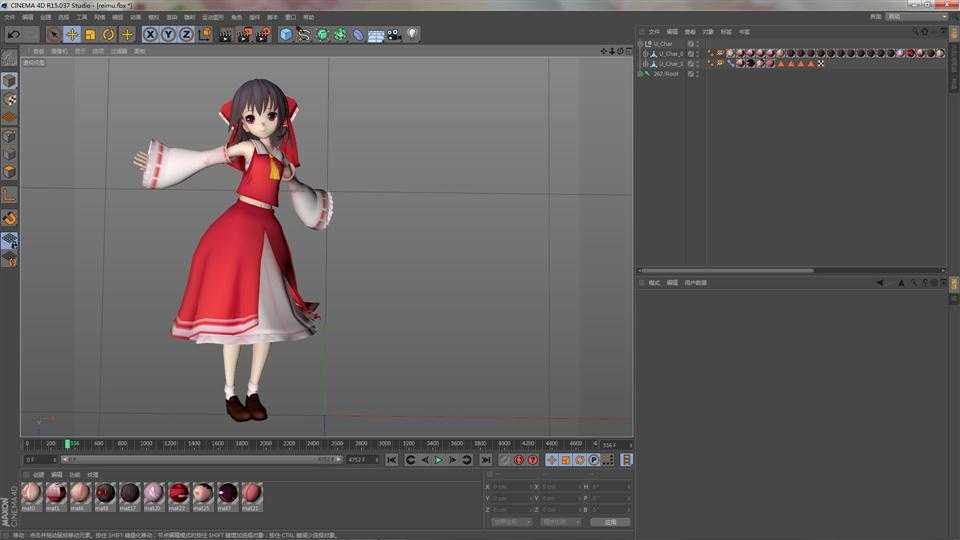Select the mat0 material thumbnail

click(x=31, y=495)
